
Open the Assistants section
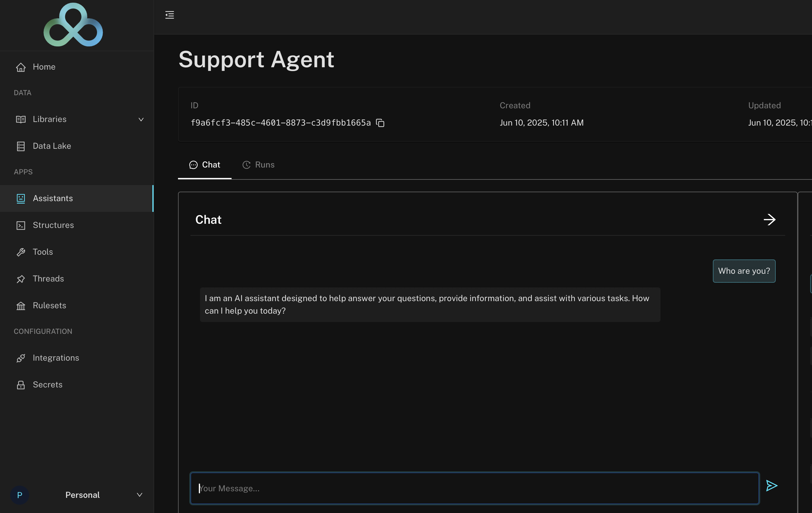click(x=53, y=198)
